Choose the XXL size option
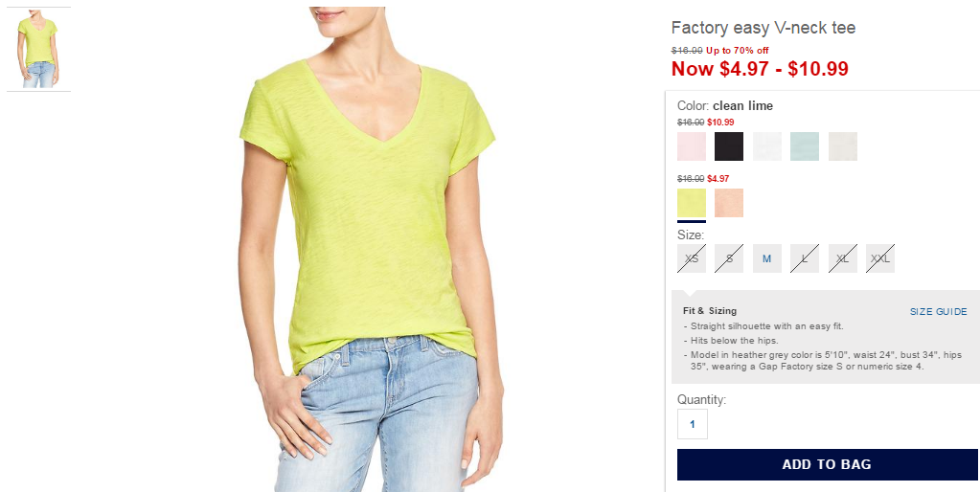 coord(880,258)
